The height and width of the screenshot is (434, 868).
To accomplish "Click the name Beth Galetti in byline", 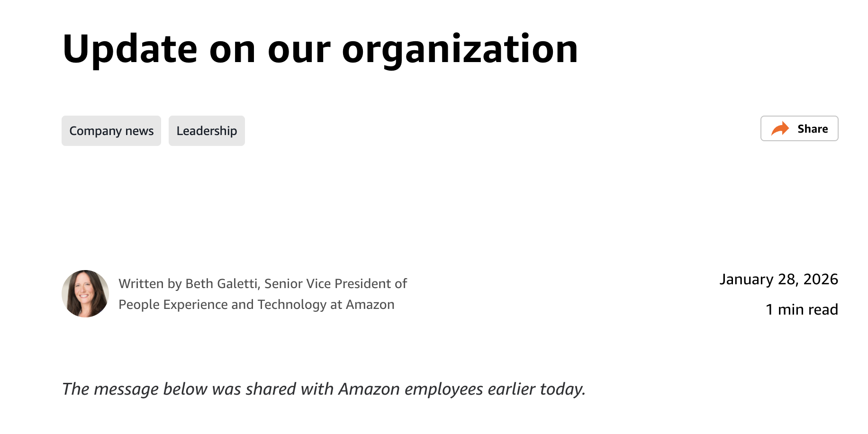I will (221, 283).
